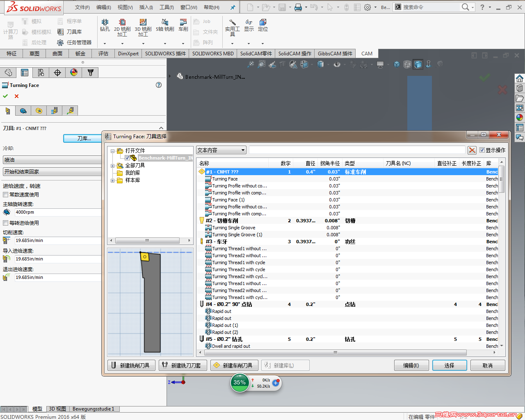
Task: Click the 新建车削刀具 button
Action: click(x=235, y=365)
